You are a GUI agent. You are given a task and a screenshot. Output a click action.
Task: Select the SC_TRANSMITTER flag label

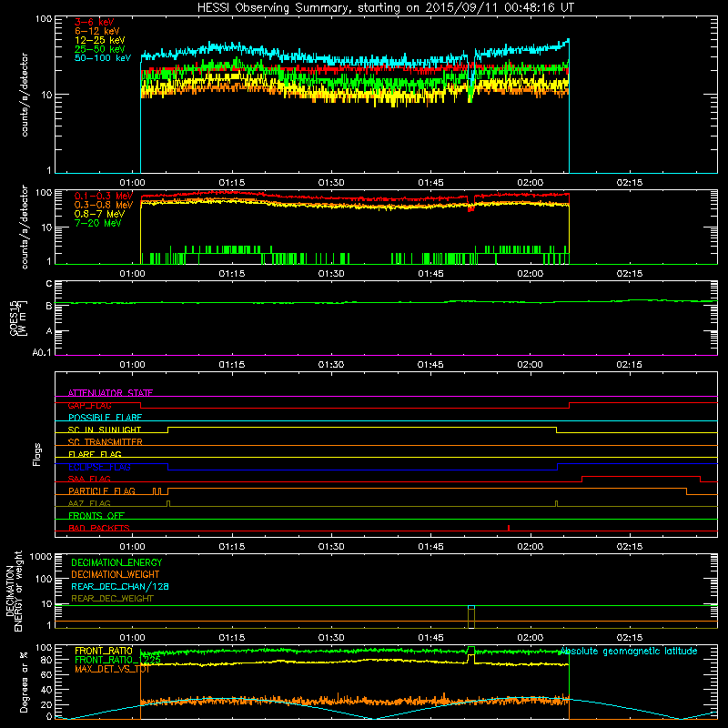pos(106,442)
